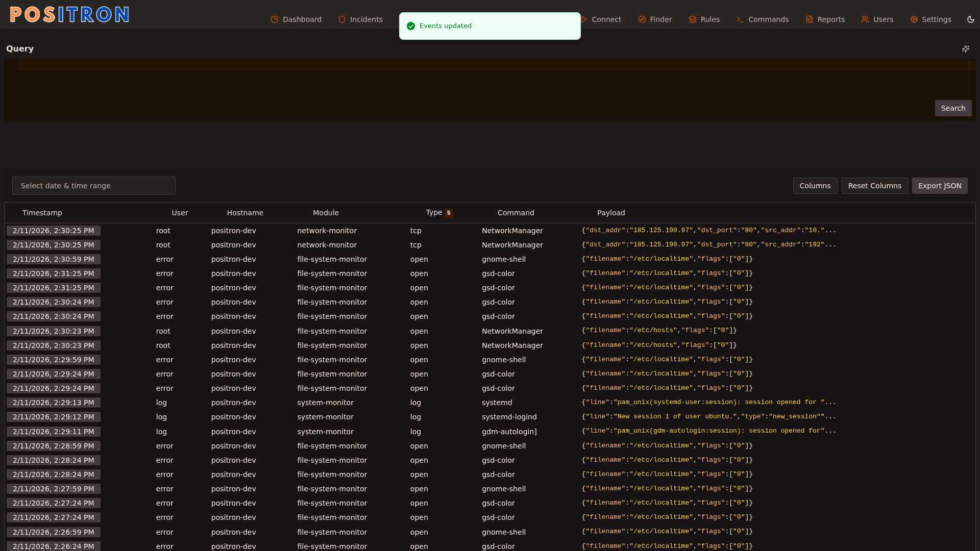
Task: Click the Settings gear icon
Action: pyautogui.click(x=914, y=19)
